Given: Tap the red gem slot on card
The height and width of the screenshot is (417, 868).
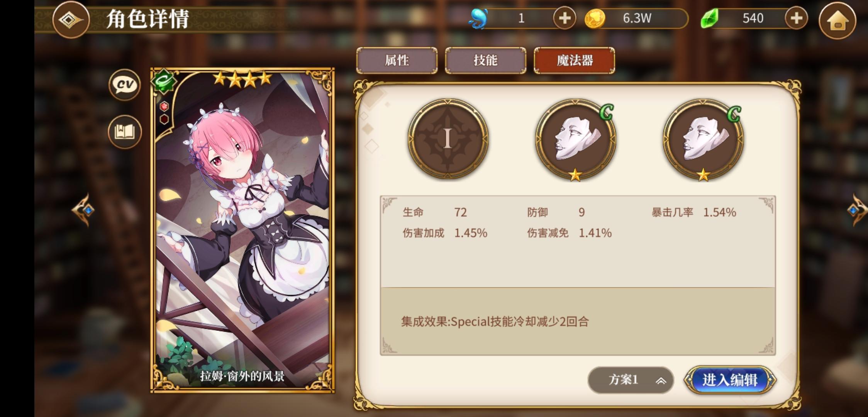Looking at the screenshot, I should pos(164,106).
